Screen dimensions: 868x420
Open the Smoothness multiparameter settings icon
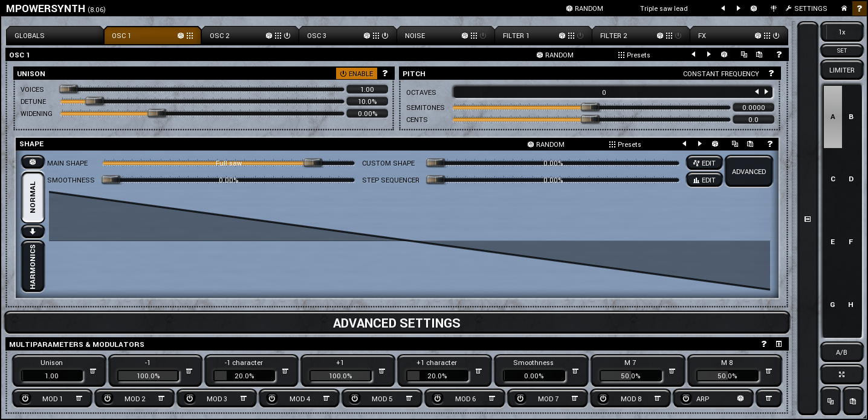tap(575, 371)
